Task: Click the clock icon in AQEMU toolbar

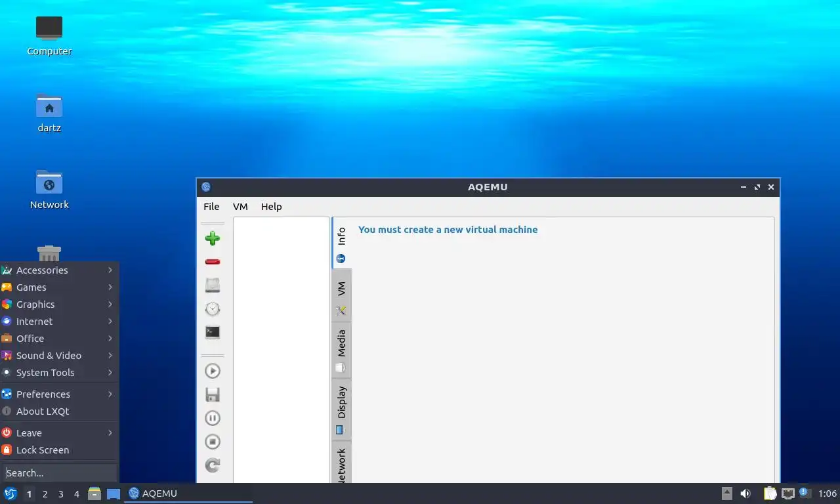Action: (212, 309)
